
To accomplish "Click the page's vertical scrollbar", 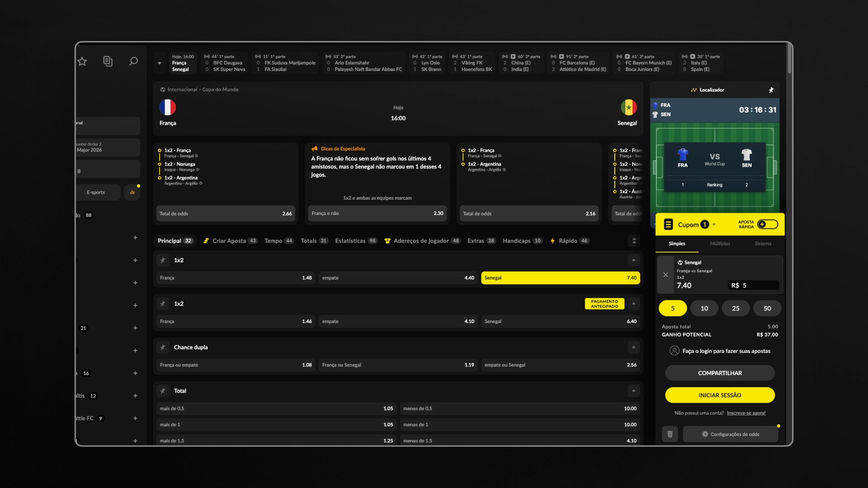I will click(x=789, y=59).
